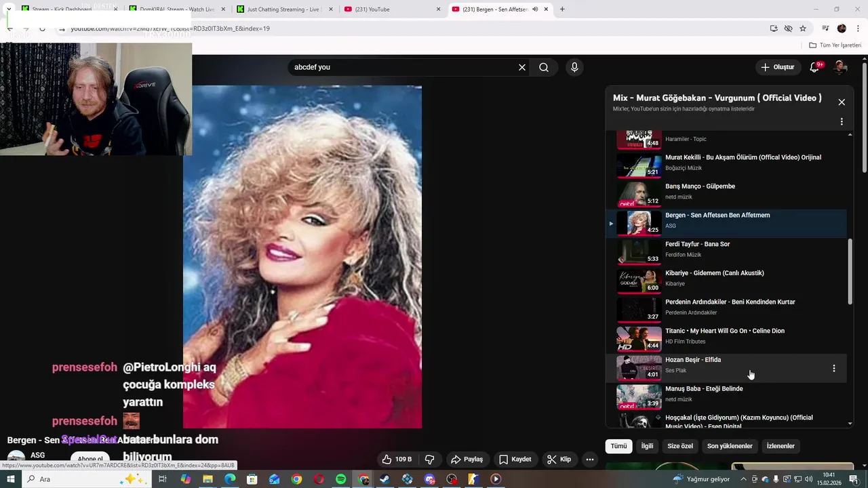Reload the page with the refresh icon

42,28
